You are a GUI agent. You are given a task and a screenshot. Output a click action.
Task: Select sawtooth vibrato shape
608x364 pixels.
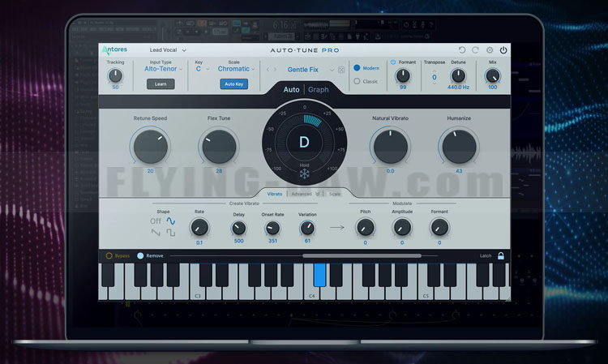[x=156, y=233]
